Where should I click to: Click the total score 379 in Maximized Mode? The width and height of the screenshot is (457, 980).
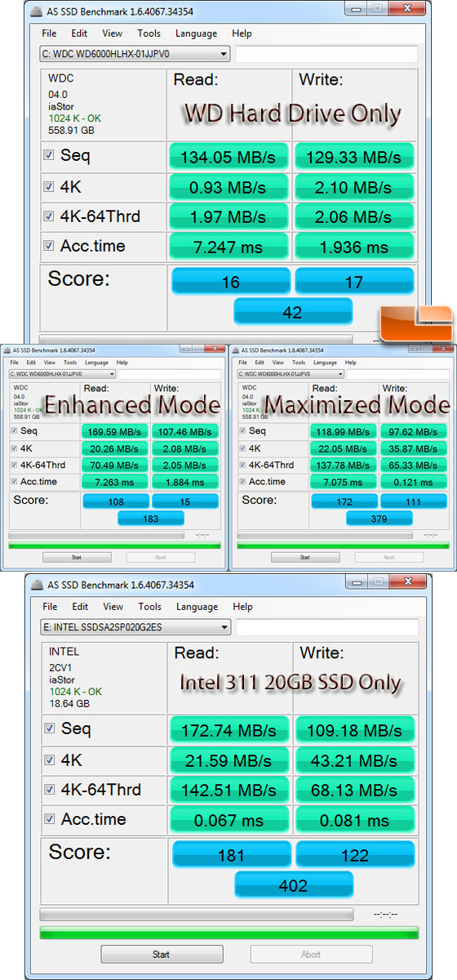(x=379, y=518)
